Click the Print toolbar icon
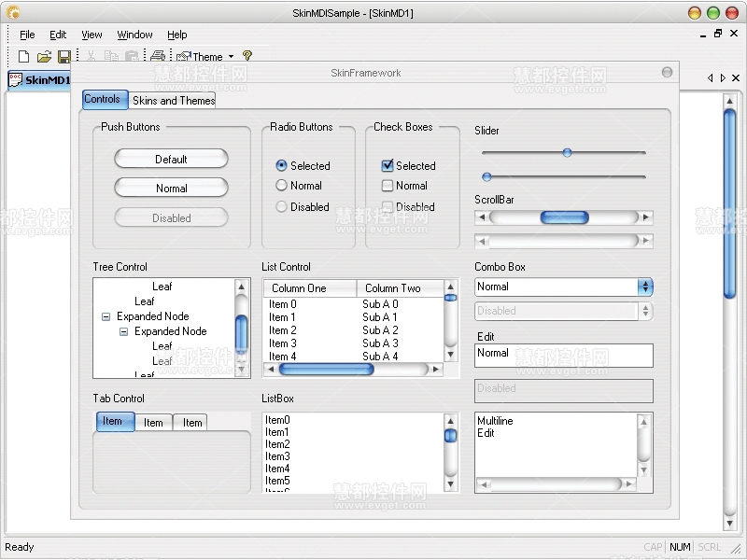 coord(158,56)
